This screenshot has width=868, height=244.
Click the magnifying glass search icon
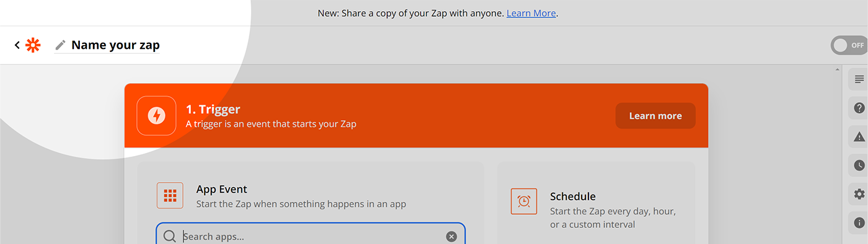coord(169,236)
